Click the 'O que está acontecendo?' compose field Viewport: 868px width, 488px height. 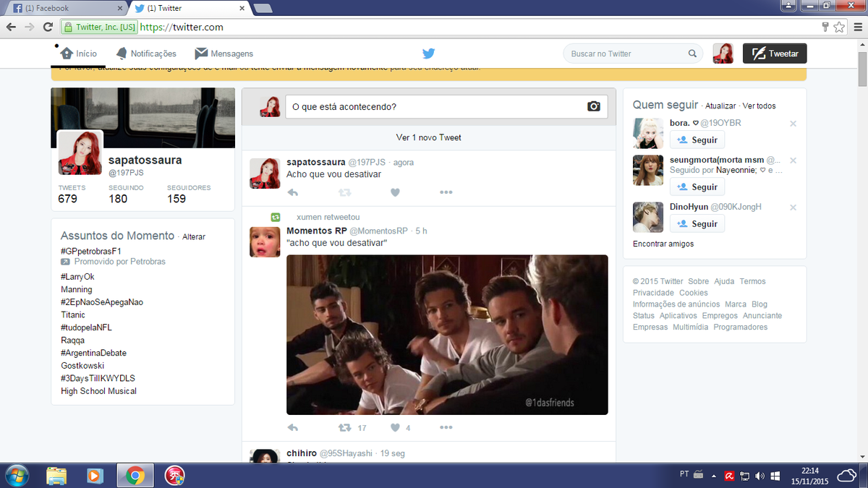[446, 106]
